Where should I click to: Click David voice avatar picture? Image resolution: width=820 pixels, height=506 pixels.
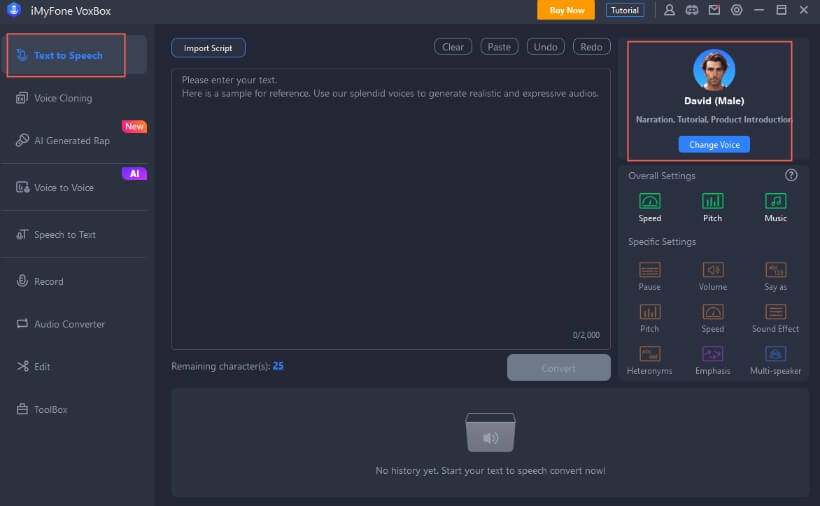[x=714, y=70]
